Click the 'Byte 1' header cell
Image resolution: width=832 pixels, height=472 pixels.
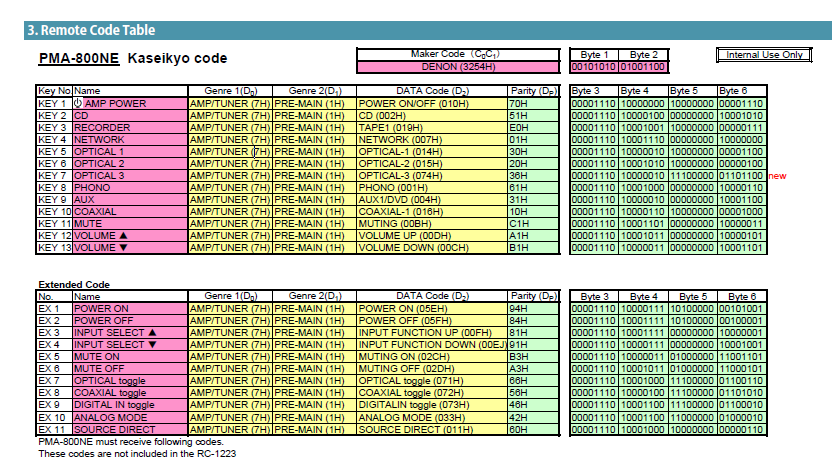pyautogui.click(x=593, y=55)
